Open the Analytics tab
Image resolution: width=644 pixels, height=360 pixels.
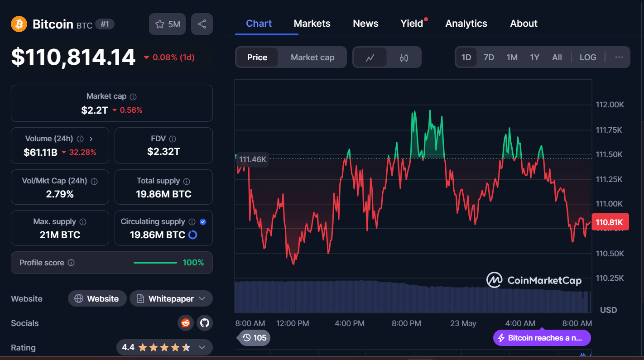[x=466, y=24]
